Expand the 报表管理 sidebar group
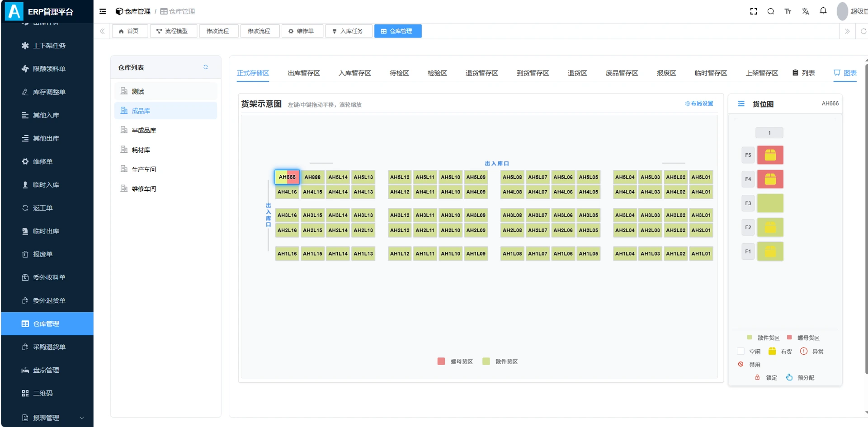Image resolution: width=868 pixels, height=427 pixels. coord(47,418)
